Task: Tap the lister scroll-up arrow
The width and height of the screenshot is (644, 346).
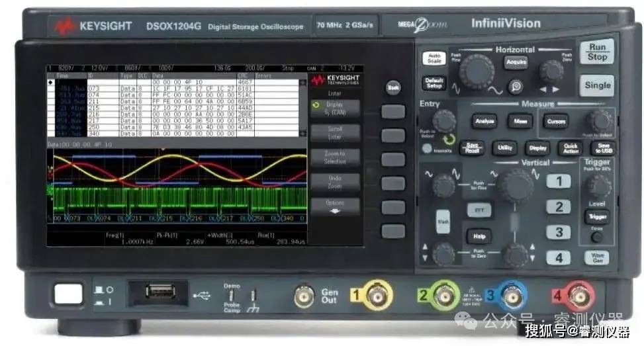Action: coord(303,83)
